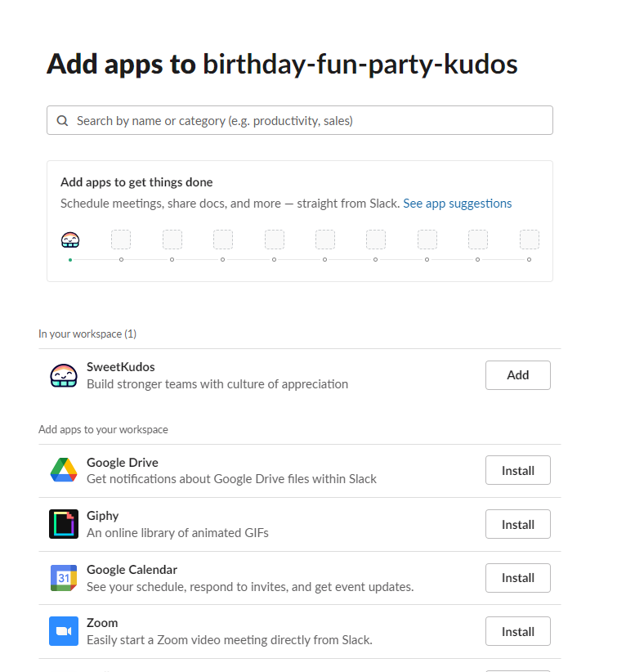
Task: Focus the search by name or category field
Action: point(311,121)
